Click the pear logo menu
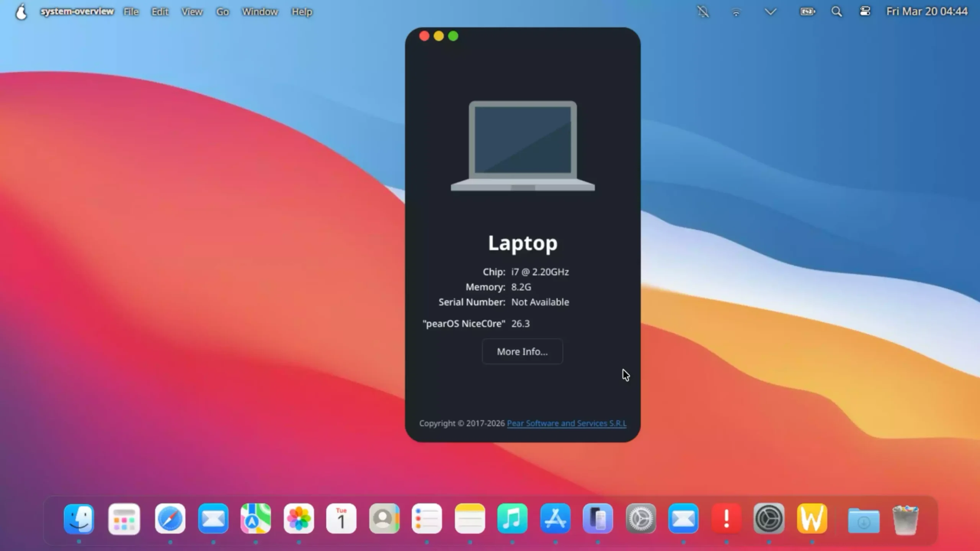The width and height of the screenshot is (980, 551). [x=21, y=11]
